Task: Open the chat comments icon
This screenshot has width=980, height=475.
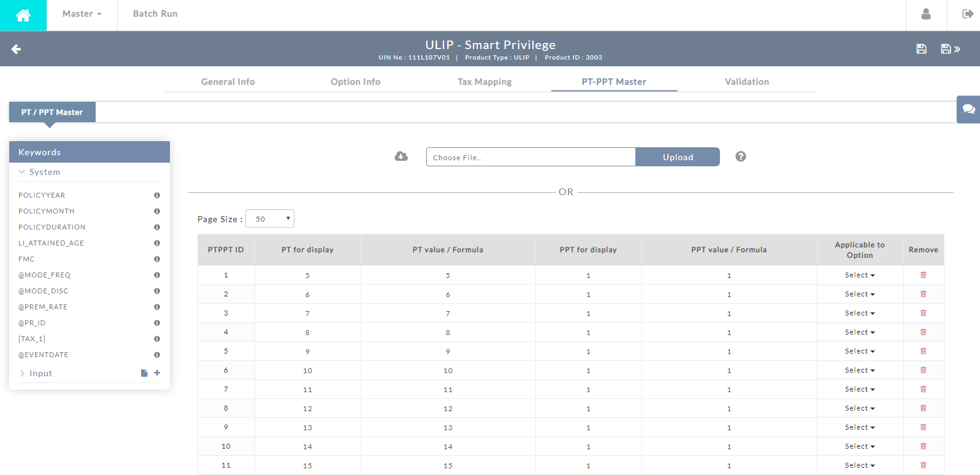Action: tap(968, 109)
